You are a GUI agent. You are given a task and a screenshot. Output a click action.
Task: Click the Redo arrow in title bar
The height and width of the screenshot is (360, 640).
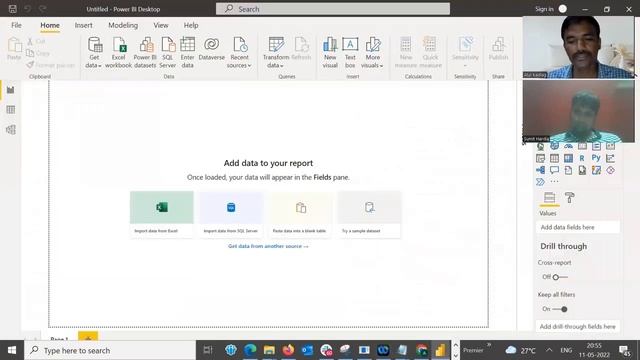pos(42,9)
